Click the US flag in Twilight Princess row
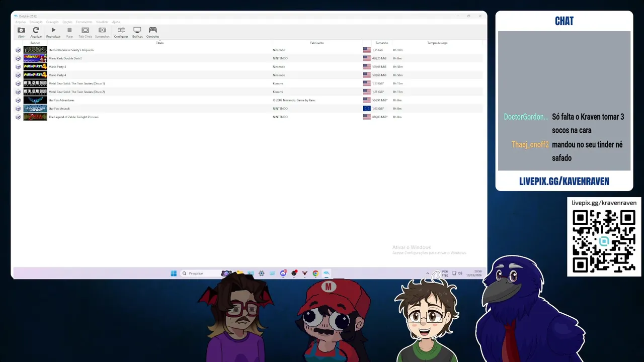The height and width of the screenshot is (362, 644). [x=366, y=117]
